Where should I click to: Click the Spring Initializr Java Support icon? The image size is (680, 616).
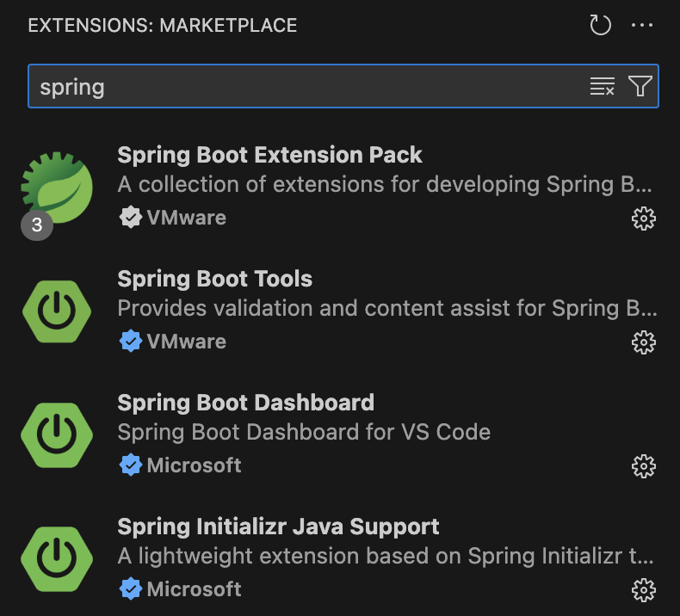pos(57,558)
